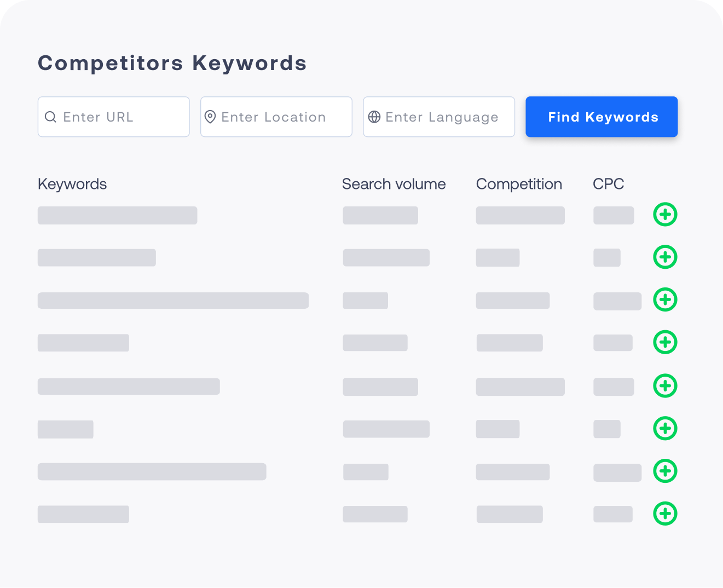Add the second keyword row with plus icon
723x588 pixels.
coord(665,257)
